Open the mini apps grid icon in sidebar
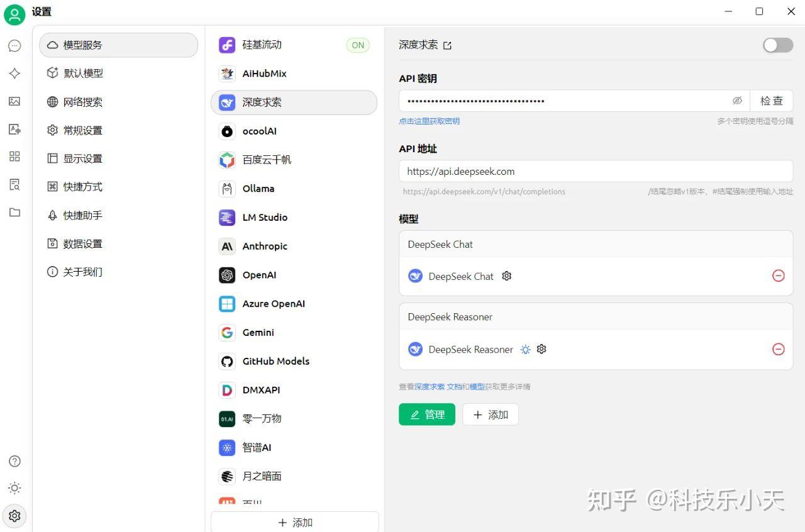The width and height of the screenshot is (805, 532). (14, 157)
